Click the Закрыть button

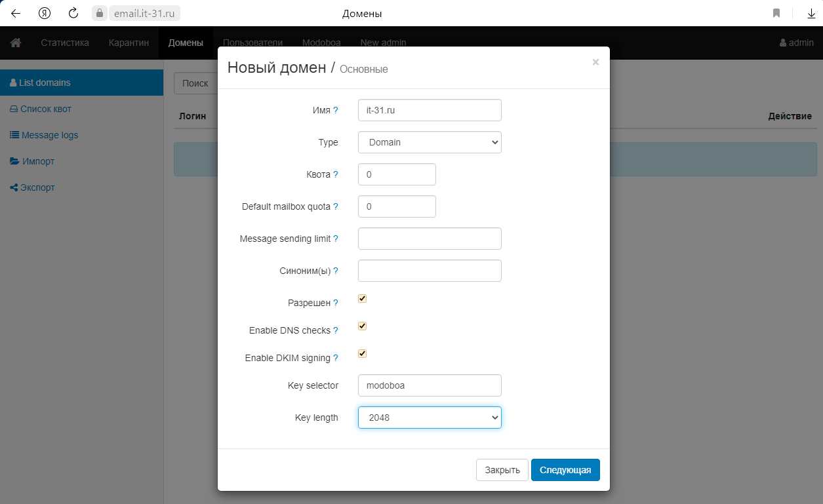[502, 470]
